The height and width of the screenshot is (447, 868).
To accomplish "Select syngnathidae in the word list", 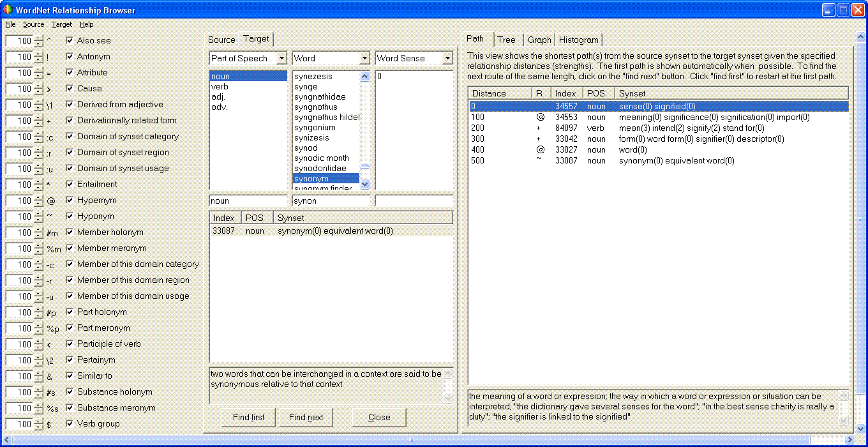I will tap(326, 96).
